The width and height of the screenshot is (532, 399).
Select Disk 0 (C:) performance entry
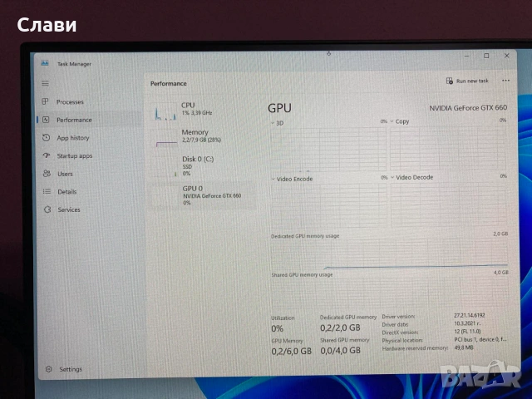click(x=203, y=165)
